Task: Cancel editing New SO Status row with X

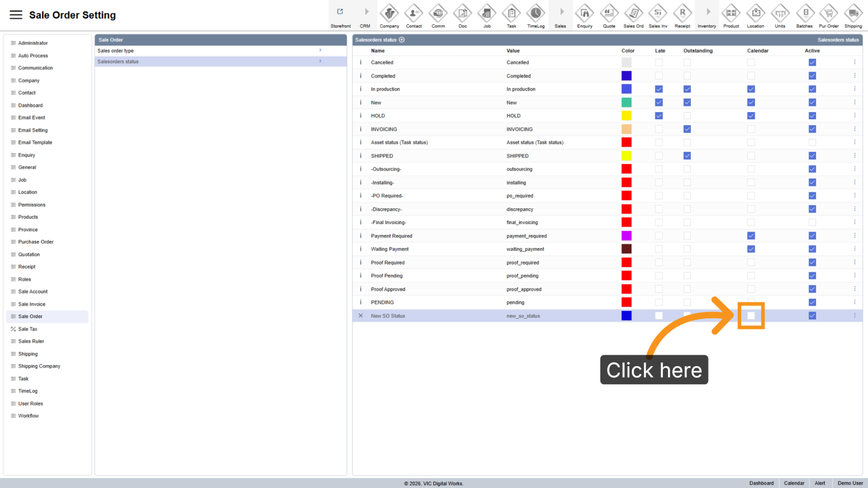Action: [x=361, y=316]
